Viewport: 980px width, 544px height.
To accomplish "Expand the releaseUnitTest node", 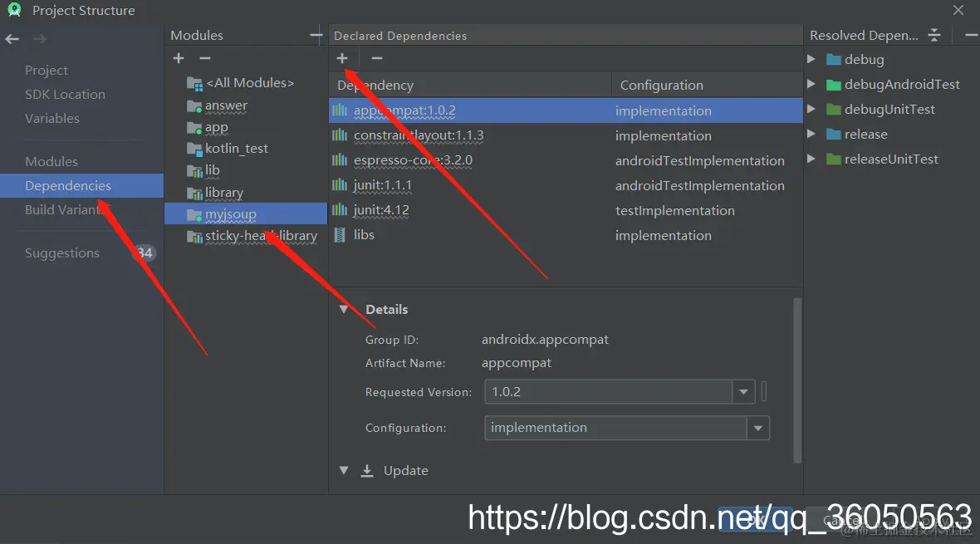I will tap(811, 159).
